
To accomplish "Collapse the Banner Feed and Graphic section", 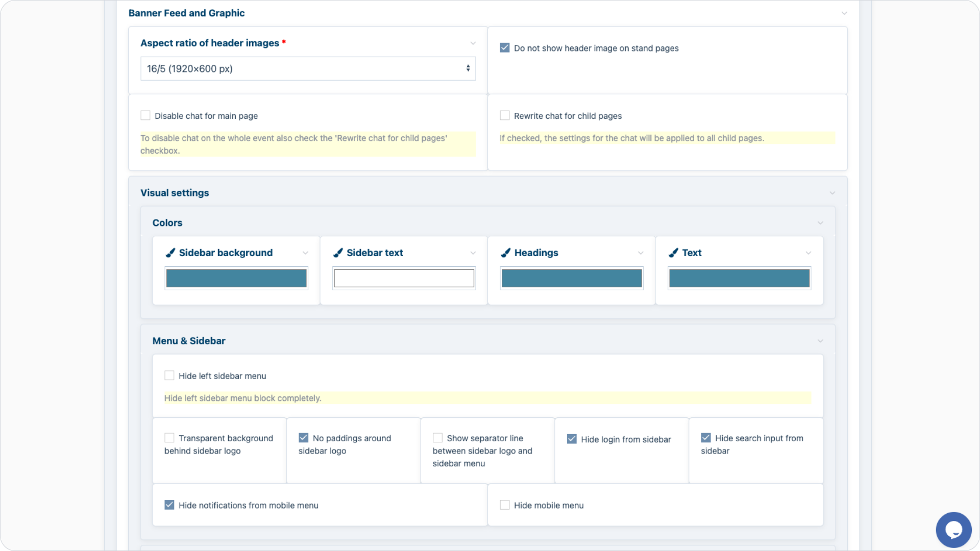I will tap(844, 13).
